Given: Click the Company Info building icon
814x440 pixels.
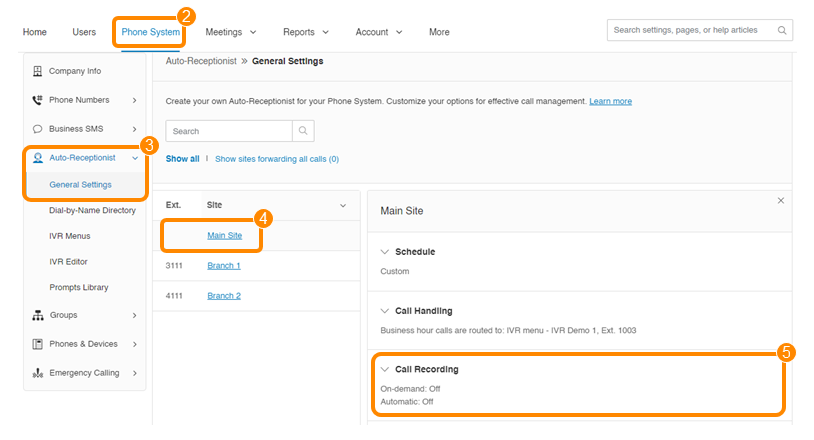Looking at the screenshot, I should point(38,71).
